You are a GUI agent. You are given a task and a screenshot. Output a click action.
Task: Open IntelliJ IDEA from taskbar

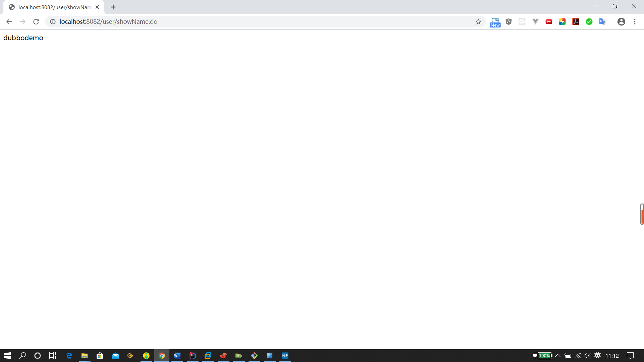coord(193,356)
